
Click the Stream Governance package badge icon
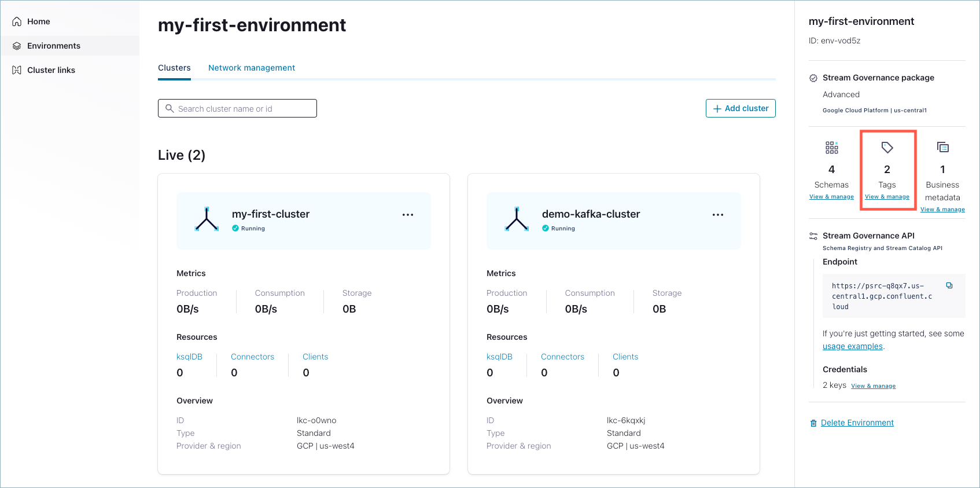coord(813,78)
